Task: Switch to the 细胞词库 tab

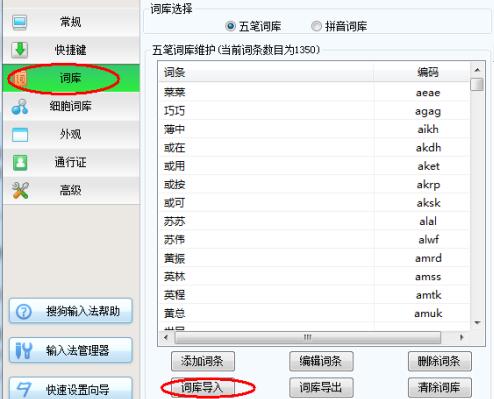Action: [71, 107]
